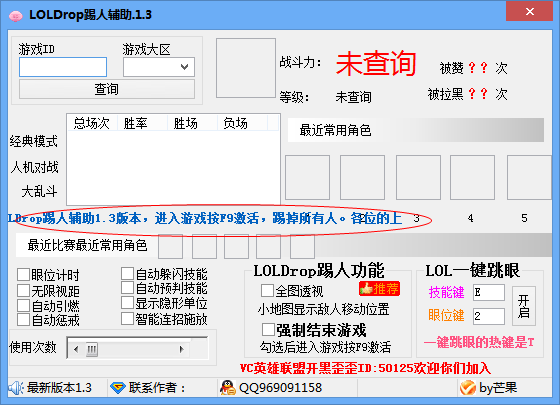Click the 开启 button for 一键跳眼
This screenshot has height=405, width=560.
(524, 306)
